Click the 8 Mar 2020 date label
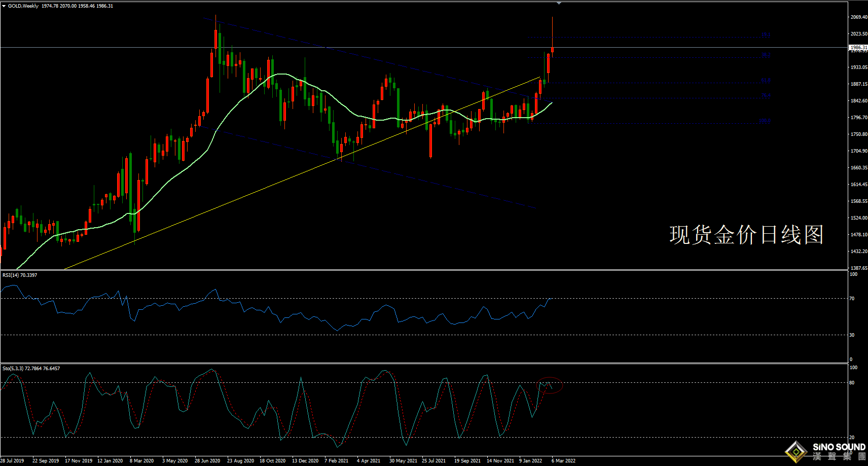Screen dimensions: 868x466 click(141, 461)
